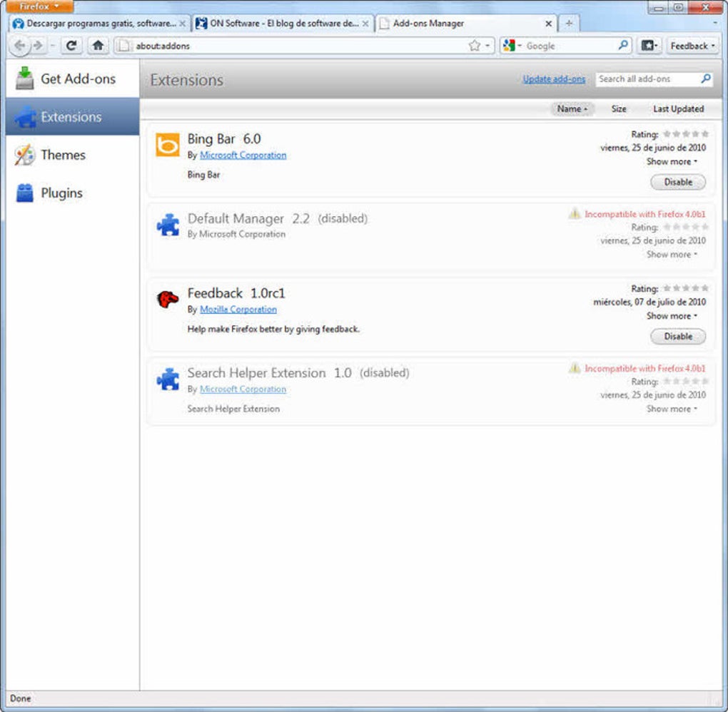
Task: Select the Get Add-ons sidebar icon
Action: pyautogui.click(x=25, y=78)
